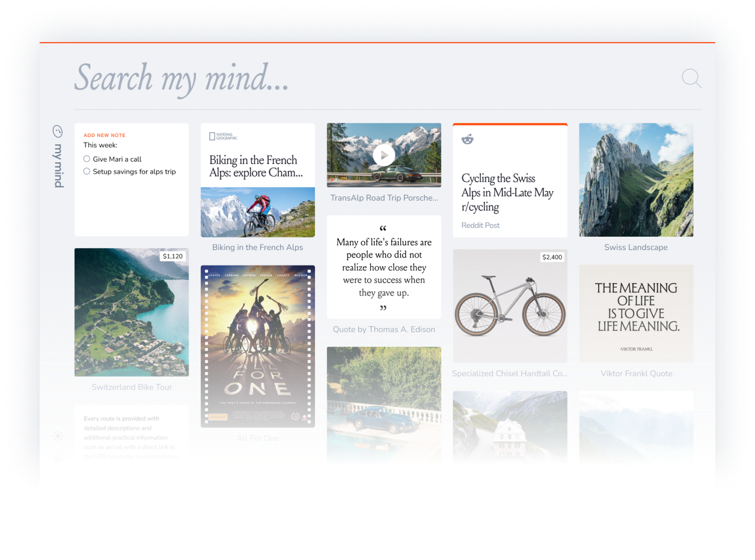The height and width of the screenshot is (560, 755).
Task: Click the National Geographic logo
Action: pyautogui.click(x=223, y=136)
